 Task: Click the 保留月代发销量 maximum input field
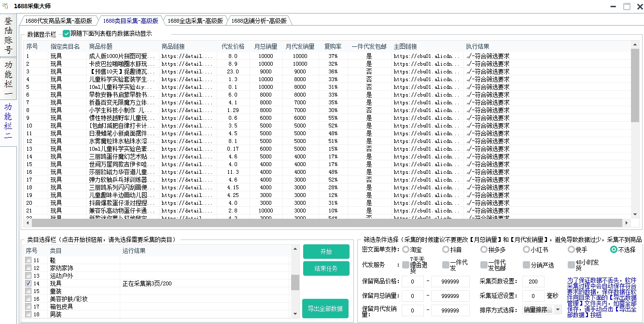(x=450, y=310)
